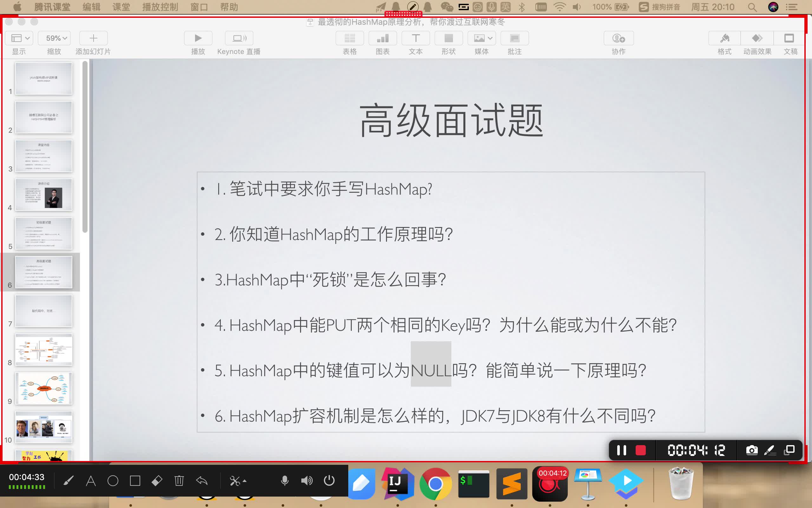Open the 窗口 menu

point(199,7)
